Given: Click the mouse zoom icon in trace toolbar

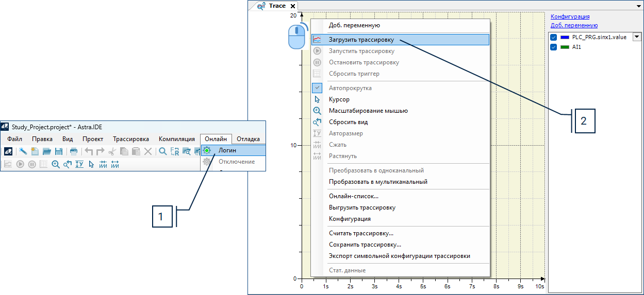Looking at the screenshot, I should (x=55, y=164).
